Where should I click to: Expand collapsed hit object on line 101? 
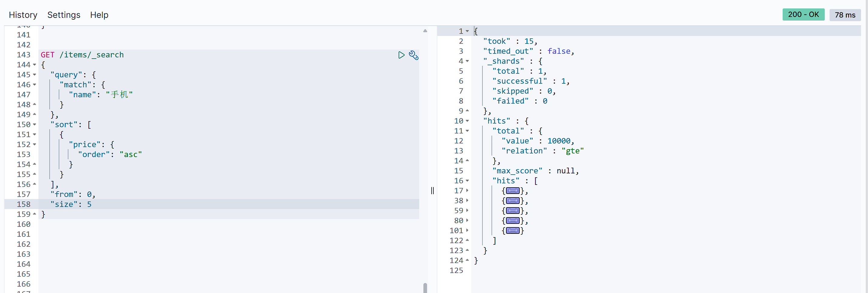tap(512, 231)
